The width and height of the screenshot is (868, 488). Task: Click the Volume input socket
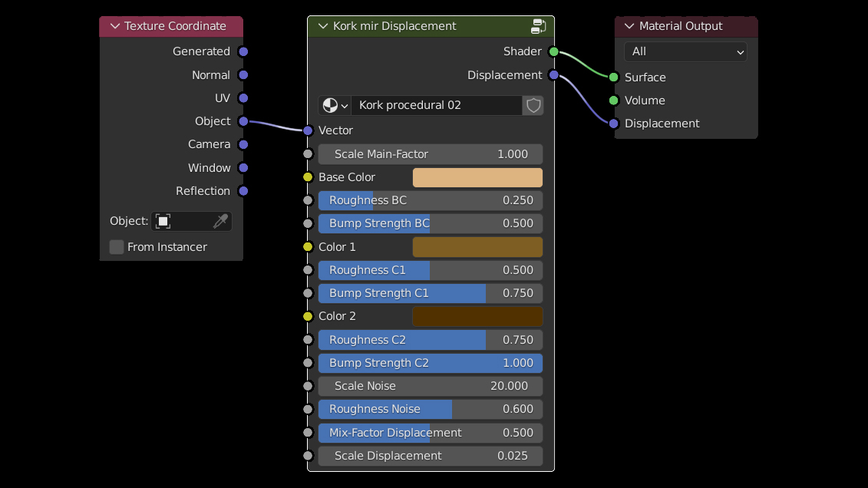[x=614, y=101]
